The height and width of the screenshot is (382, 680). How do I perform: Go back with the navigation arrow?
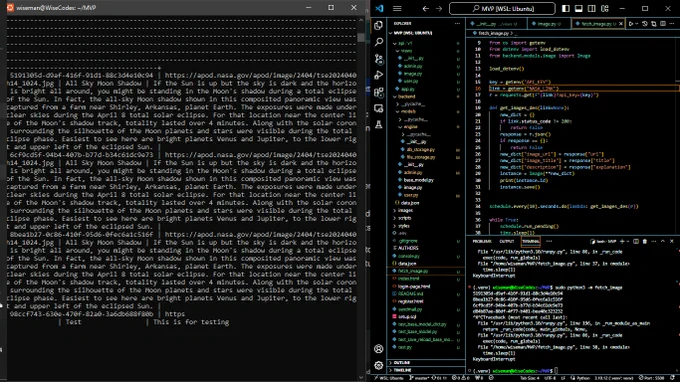[425, 8]
